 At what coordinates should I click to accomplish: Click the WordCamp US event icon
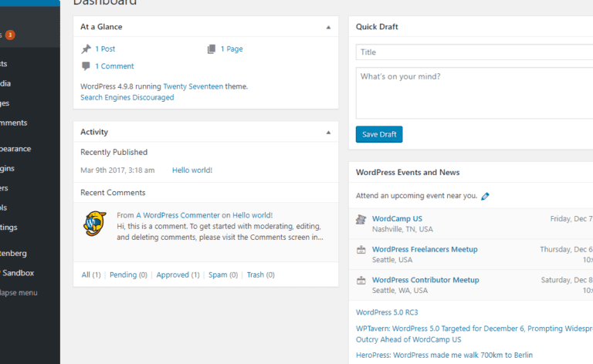coord(361,220)
